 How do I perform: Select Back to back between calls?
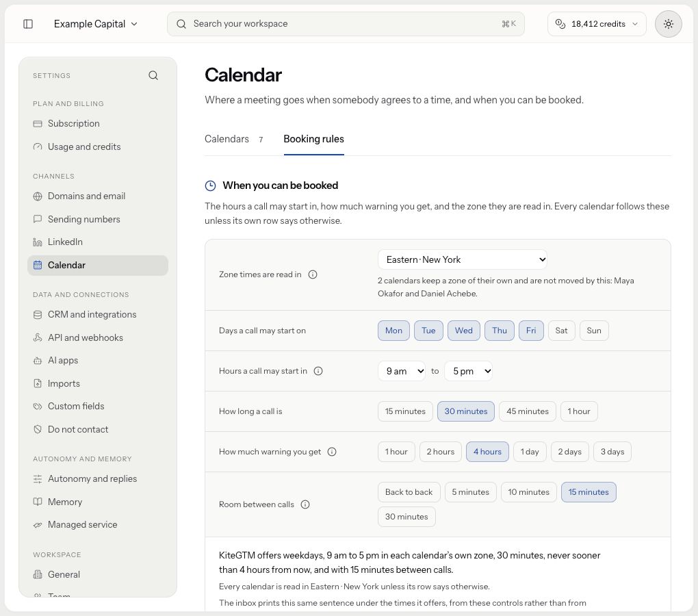(x=409, y=492)
